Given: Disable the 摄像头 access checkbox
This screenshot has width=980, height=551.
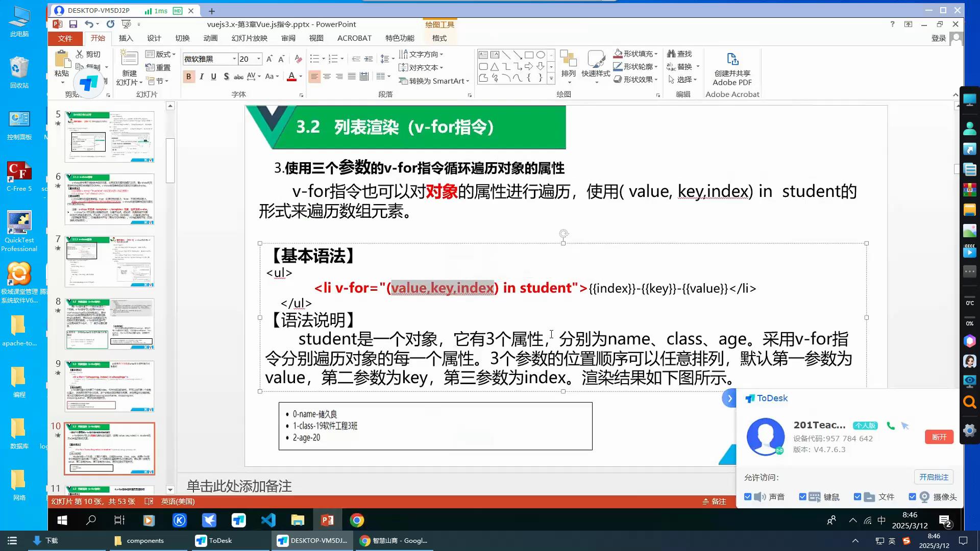Looking at the screenshot, I should point(912,497).
